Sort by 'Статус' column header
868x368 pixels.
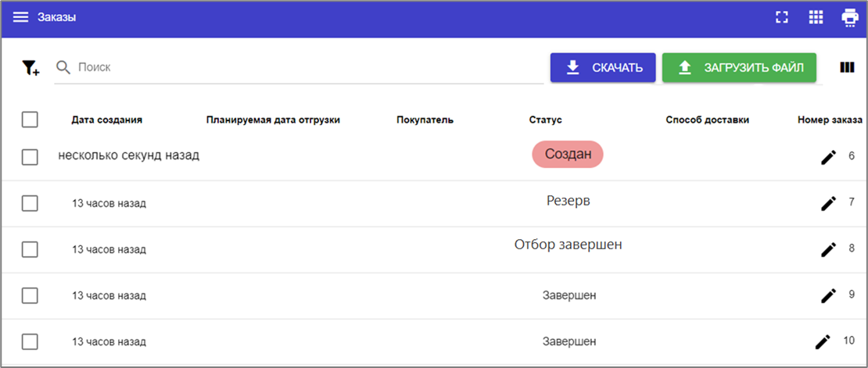tap(545, 120)
